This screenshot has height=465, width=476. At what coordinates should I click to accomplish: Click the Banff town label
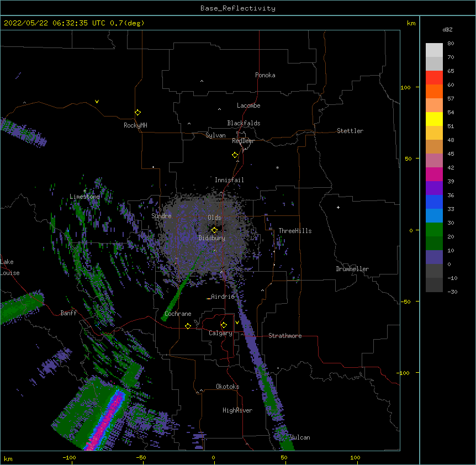[68, 313]
